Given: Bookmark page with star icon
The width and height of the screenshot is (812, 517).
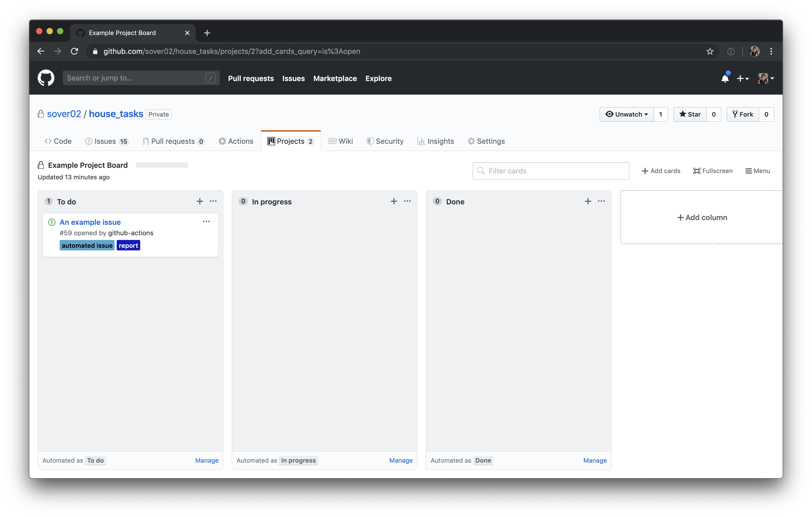Looking at the screenshot, I should [710, 51].
